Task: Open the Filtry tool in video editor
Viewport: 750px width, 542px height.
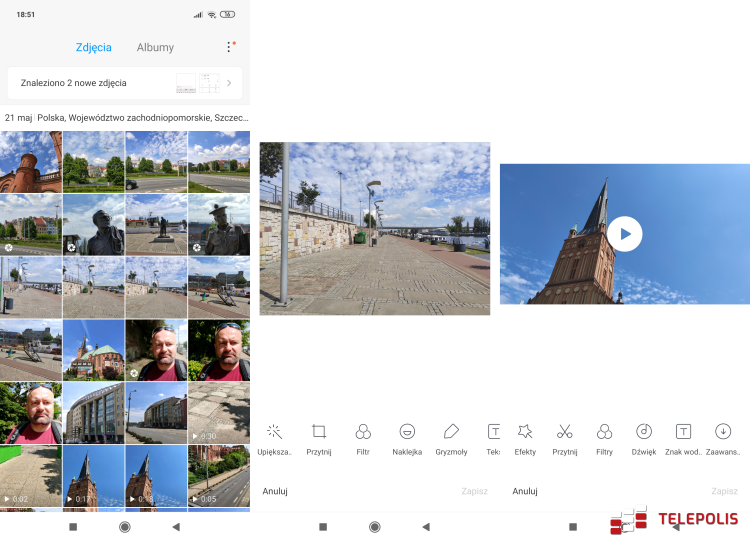Action: [604, 437]
